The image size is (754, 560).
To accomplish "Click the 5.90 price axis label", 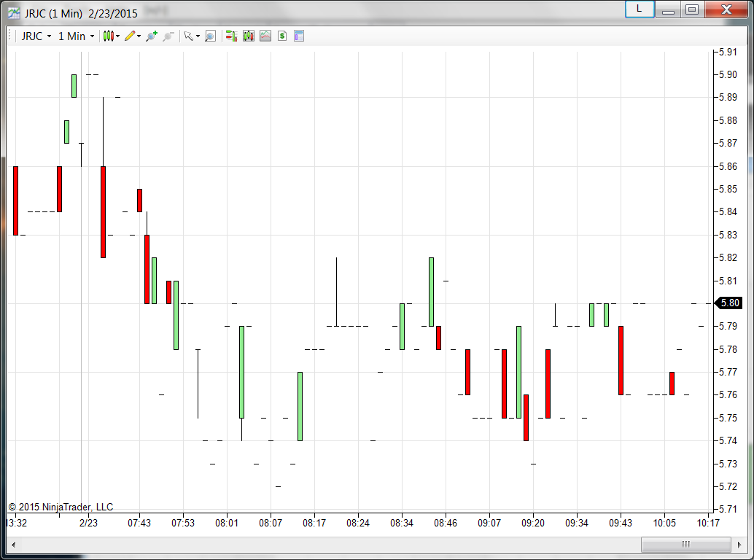I will 728,74.
